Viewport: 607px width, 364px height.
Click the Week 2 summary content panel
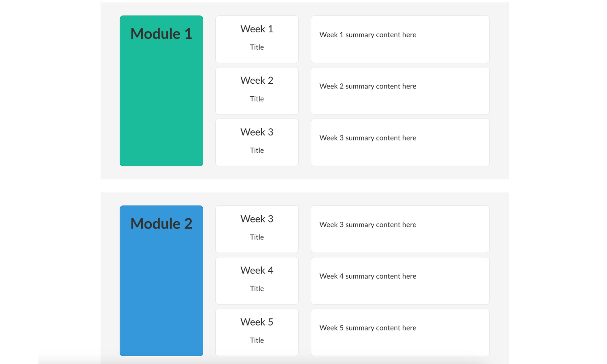[x=400, y=91]
